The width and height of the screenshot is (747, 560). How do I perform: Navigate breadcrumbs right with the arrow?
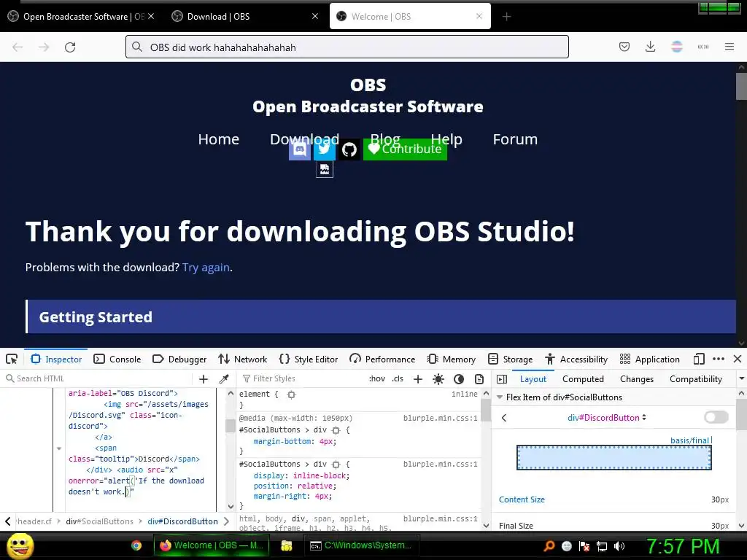[x=227, y=521]
